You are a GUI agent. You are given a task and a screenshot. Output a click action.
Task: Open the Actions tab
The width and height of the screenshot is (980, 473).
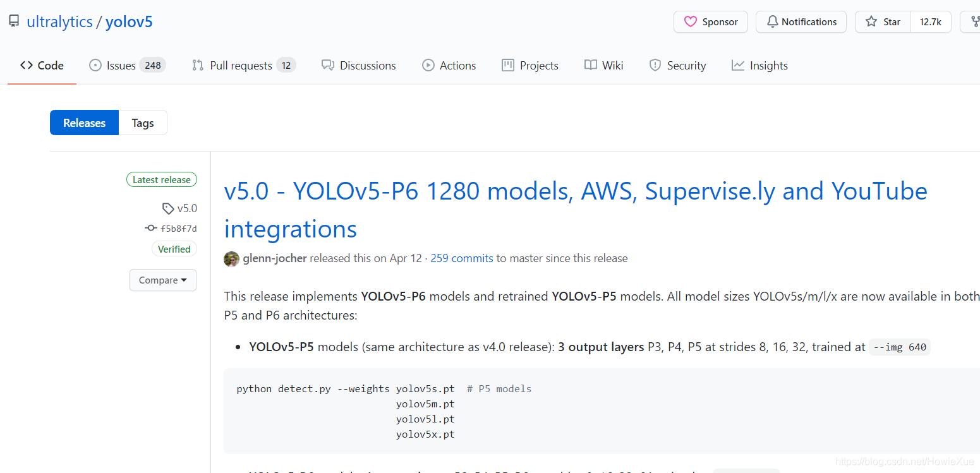tap(449, 65)
